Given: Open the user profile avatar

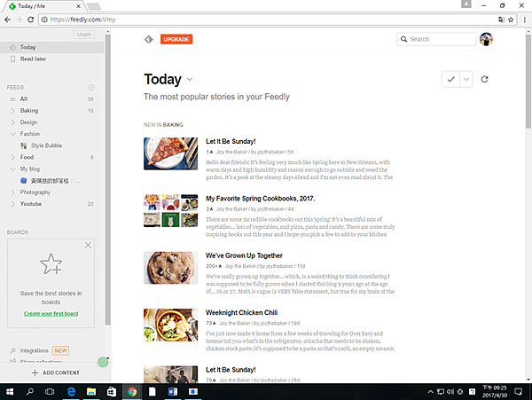Looking at the screenshot, I should point(486,39).
